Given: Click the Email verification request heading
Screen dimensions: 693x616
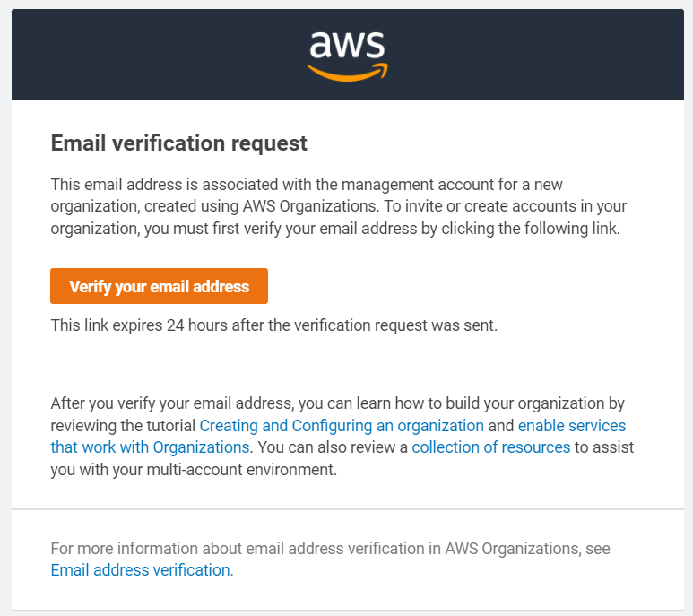Looking at the screenshot, I should point(179,143).
